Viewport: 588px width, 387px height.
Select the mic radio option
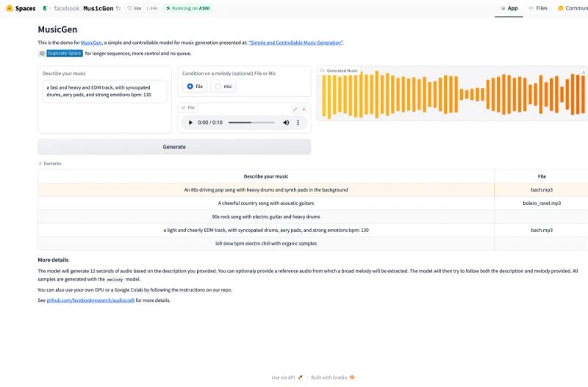click(x=223, y=87)
